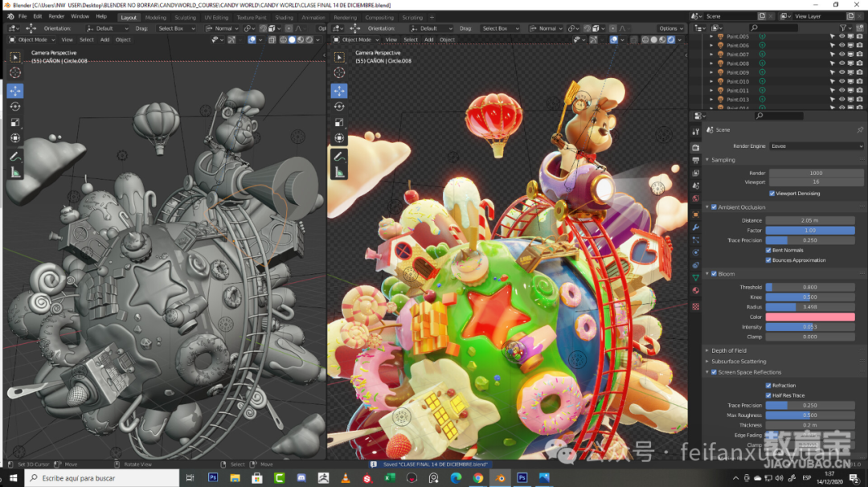
Task: Open the View Layer properties tab
Action: [x=696, y=174]
